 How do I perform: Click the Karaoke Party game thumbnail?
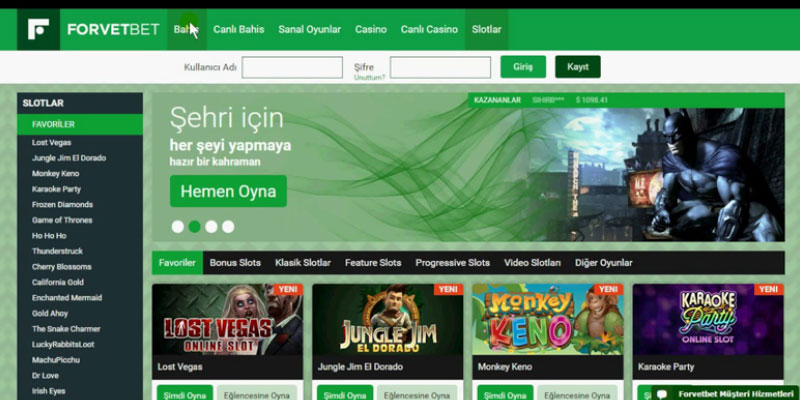click(708, 320)
